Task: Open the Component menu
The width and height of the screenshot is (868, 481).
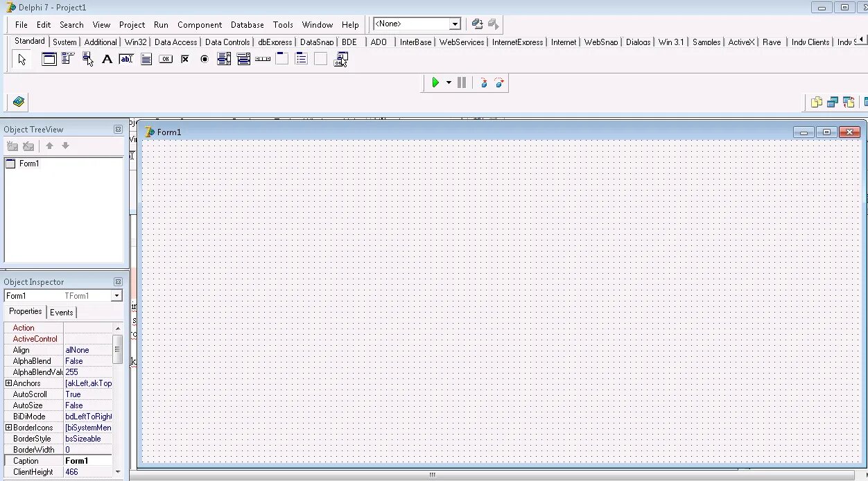Action: point(200,24)
